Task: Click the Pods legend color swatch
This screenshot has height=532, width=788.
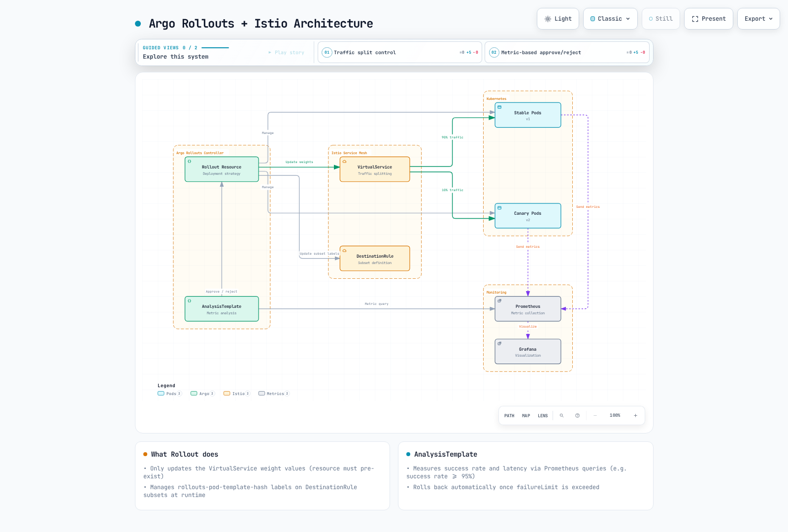Action: click(x=161, y=394)
